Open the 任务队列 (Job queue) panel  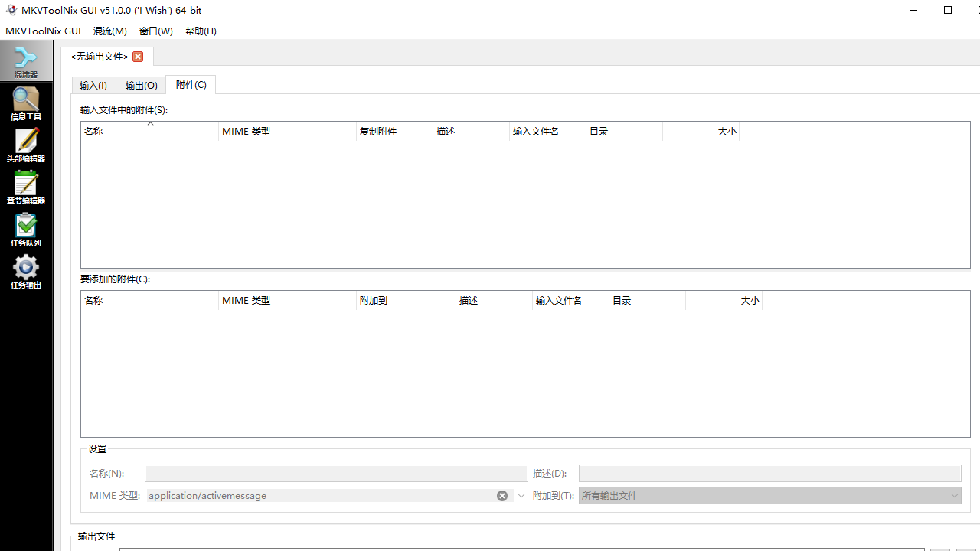tap(25, 230)
